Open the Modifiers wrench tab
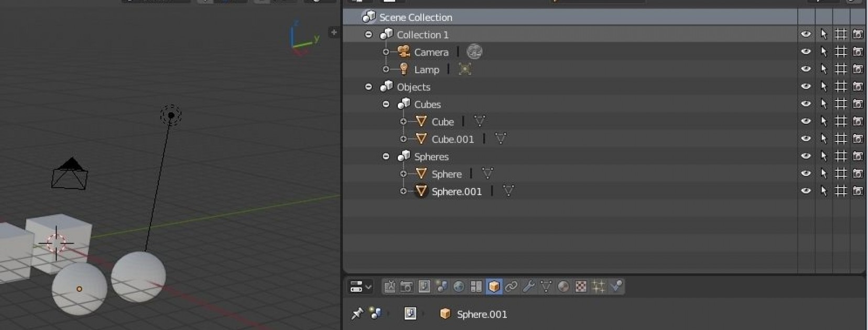 click(529, 287)
